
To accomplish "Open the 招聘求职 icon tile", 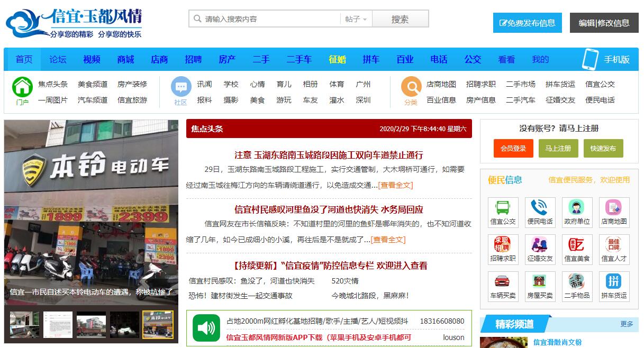I will (x=503, y=244).
